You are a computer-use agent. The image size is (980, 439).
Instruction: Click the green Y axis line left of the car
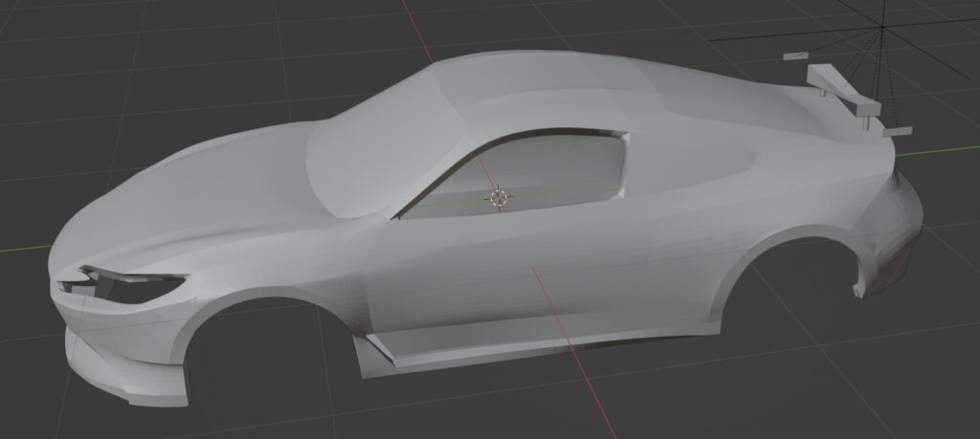[x=24, y=249]
